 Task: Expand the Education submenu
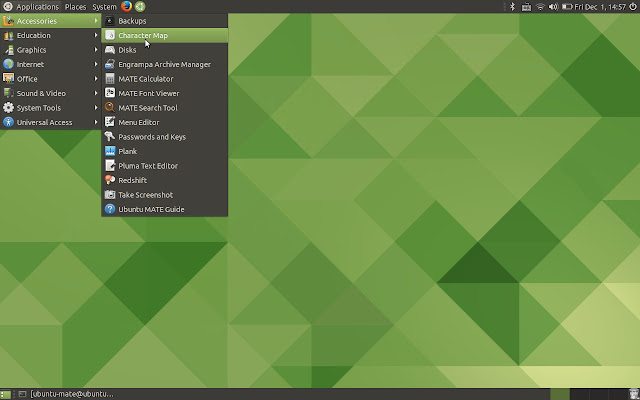point(51,36)
